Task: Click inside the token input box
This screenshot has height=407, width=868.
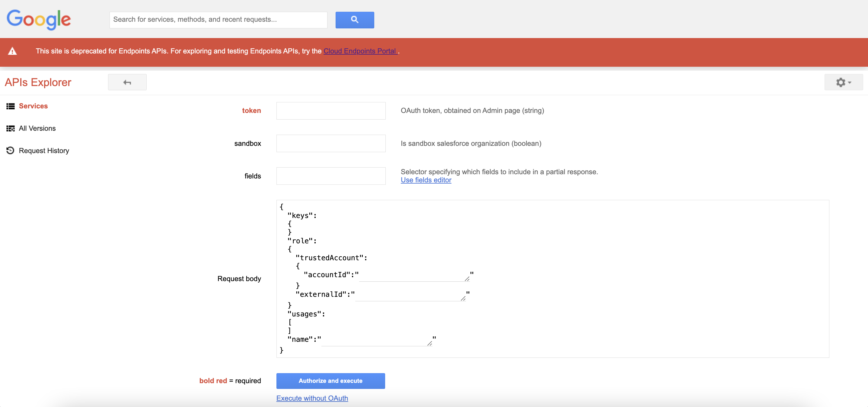Action: click(x=330, y=111)
